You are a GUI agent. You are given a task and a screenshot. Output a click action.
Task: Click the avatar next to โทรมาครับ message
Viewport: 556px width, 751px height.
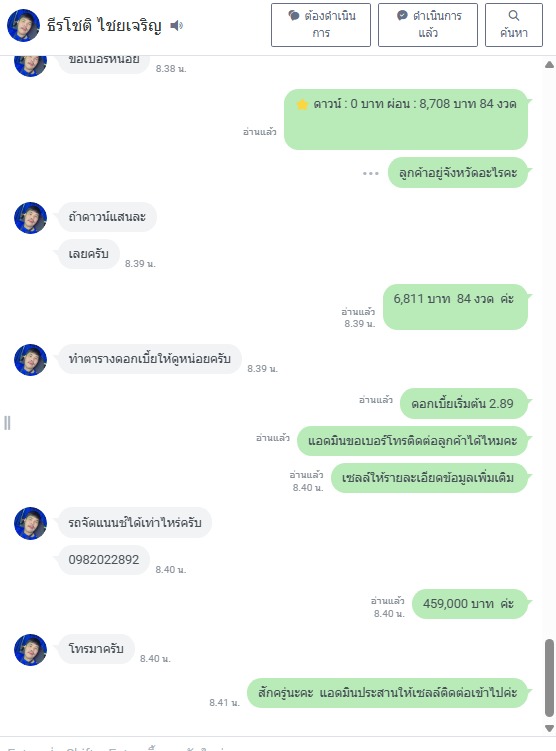[31, 650]
